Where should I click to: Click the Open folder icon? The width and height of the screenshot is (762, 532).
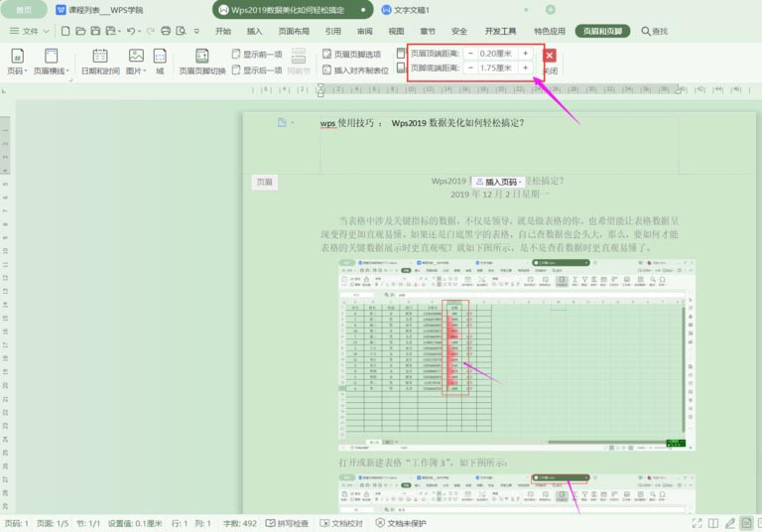pyautogui.click(x=80, y=31)
